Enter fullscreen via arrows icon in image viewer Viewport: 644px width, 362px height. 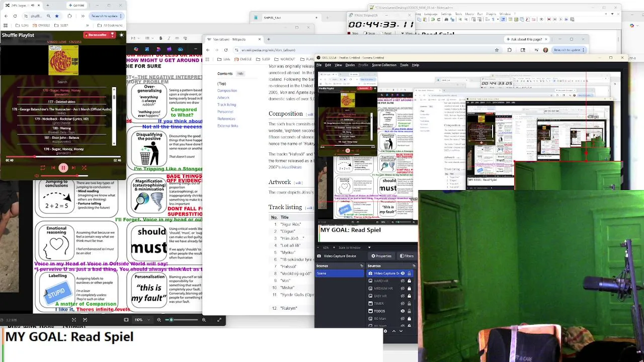(x=219, y=320)
